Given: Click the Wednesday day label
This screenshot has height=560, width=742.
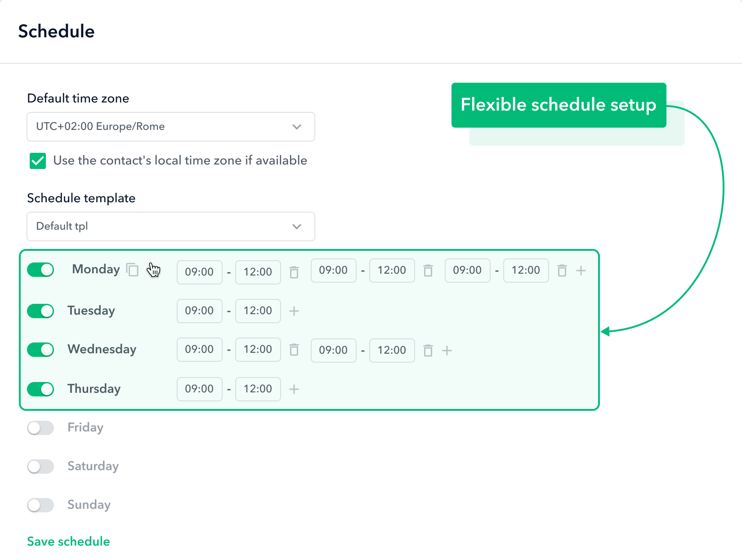Looking at the screenshot, I should (x=102, y=349).
